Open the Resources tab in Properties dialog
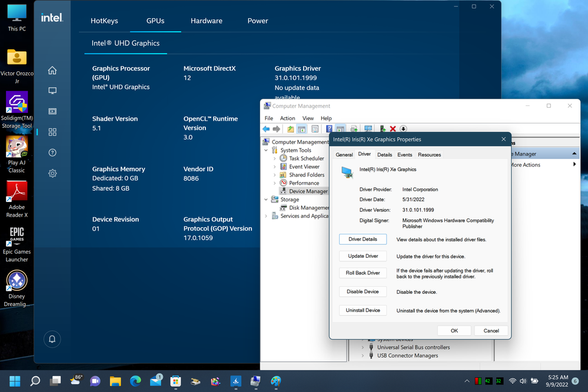 coord(429,155)
